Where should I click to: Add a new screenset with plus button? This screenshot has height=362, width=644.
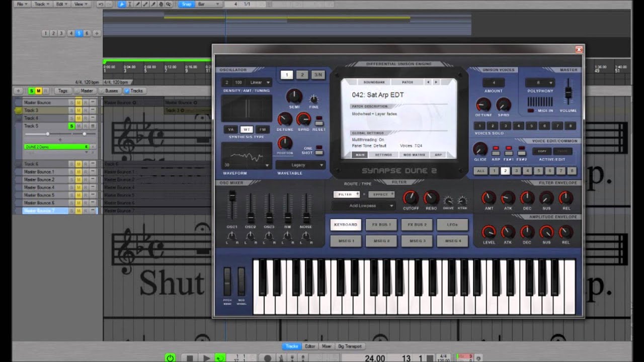tap(97, 33)
